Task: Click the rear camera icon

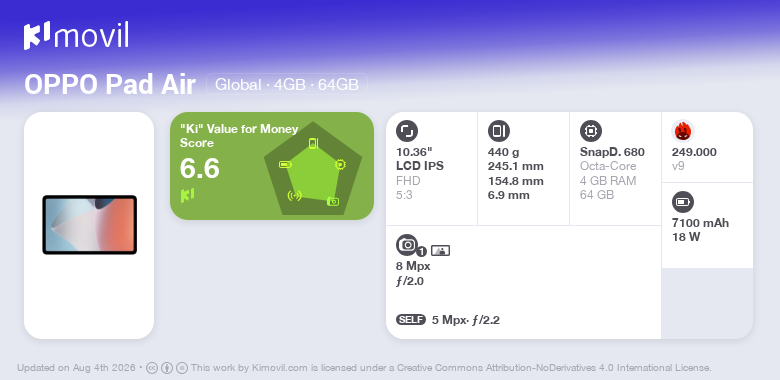Action: click(407, 245)
